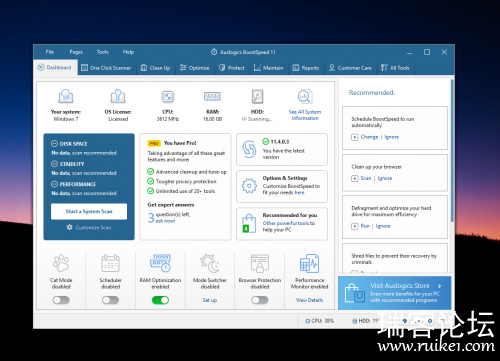Open the Optimize tab
The height and width of the screenshot is (361, 500).
point(194,68)
